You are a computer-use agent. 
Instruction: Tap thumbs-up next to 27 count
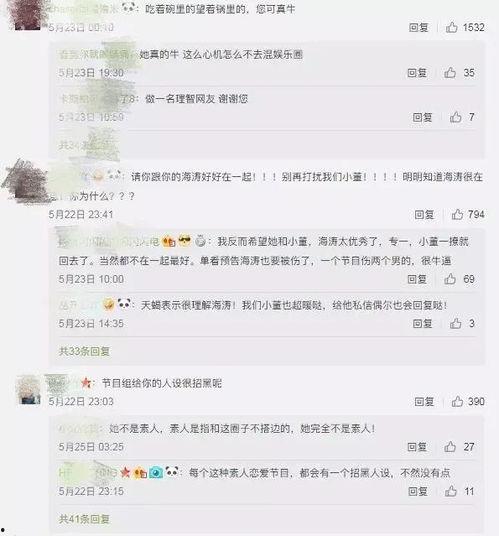point(450,446)
